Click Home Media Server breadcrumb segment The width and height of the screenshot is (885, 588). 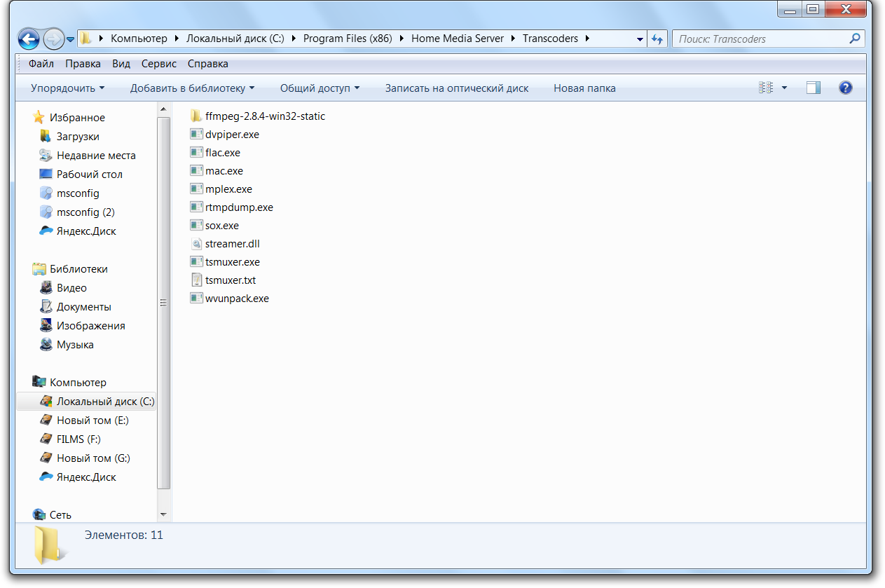(x=458, y=39)
